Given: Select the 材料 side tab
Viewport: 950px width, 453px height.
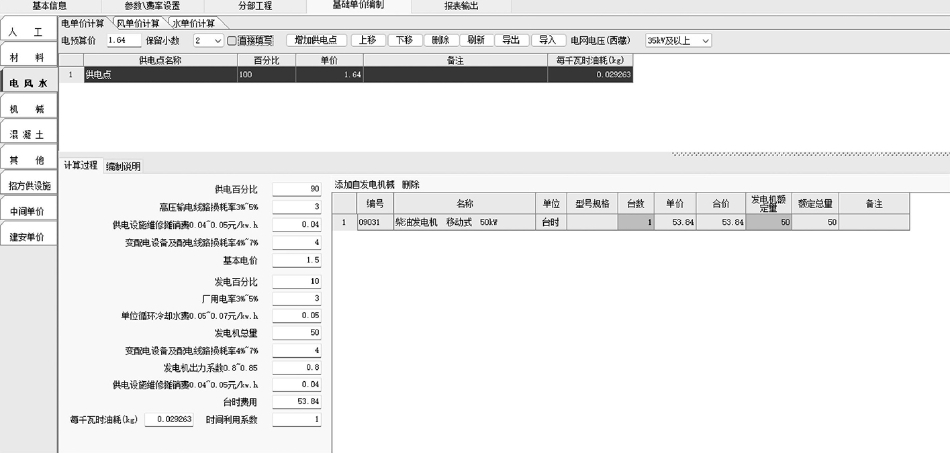Looking at the screenshot, I should coord(27,58).
